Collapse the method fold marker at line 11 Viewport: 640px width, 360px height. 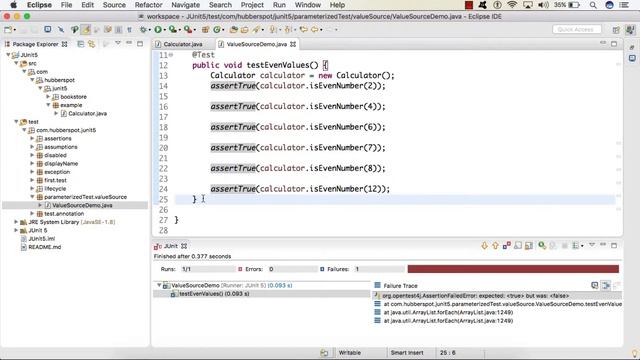click(x=171, y=55)
